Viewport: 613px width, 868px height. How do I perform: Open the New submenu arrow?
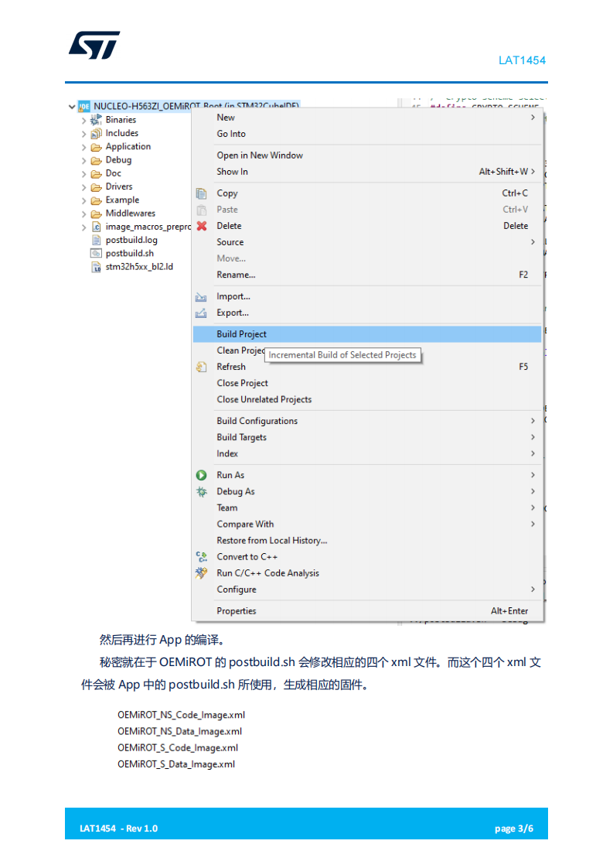pos(533,118)
